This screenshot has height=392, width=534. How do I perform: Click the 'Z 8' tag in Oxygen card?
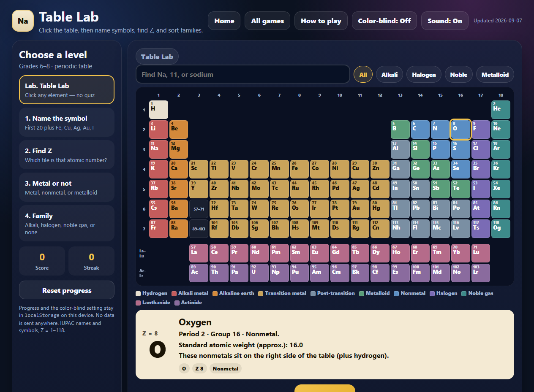(199, 368)
